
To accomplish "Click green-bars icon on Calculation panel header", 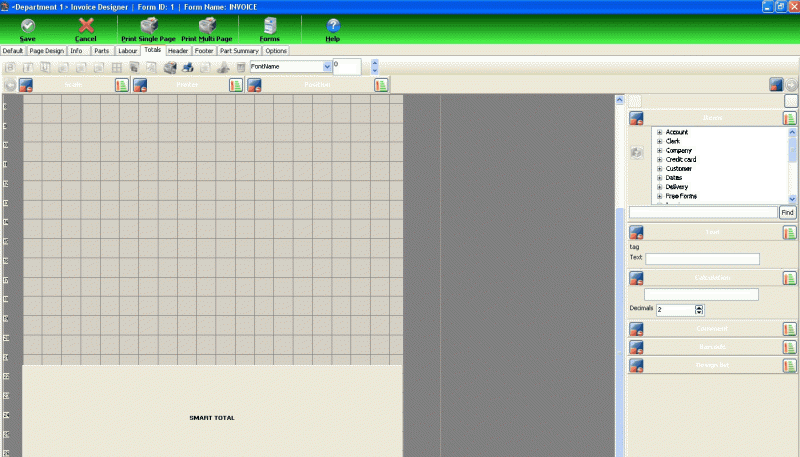I will click(789, 278).
